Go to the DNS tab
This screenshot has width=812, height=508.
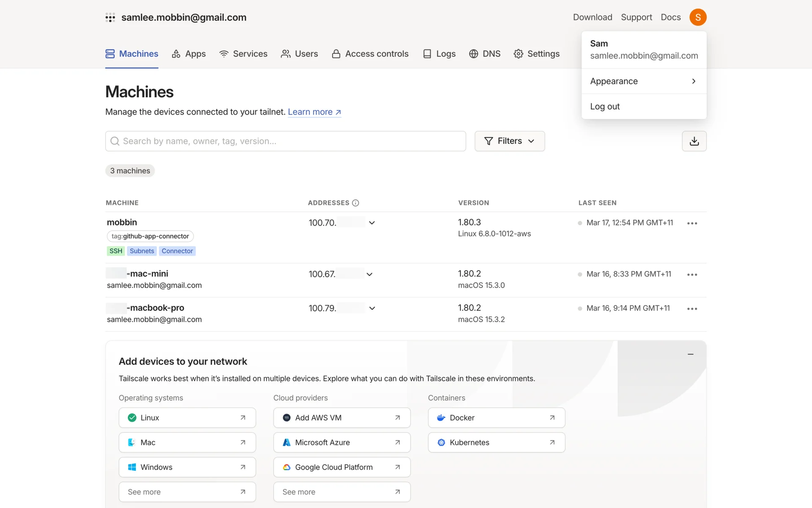click(485, 54)
